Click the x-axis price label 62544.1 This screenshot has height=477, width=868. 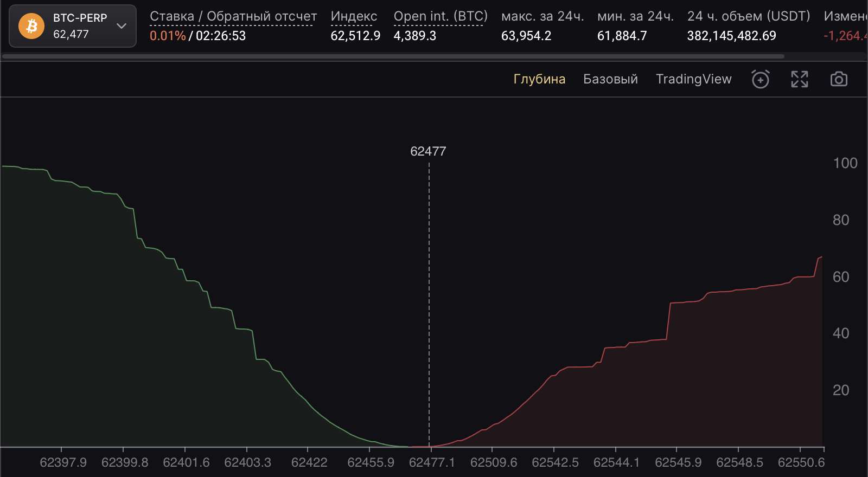coord(616,462)
